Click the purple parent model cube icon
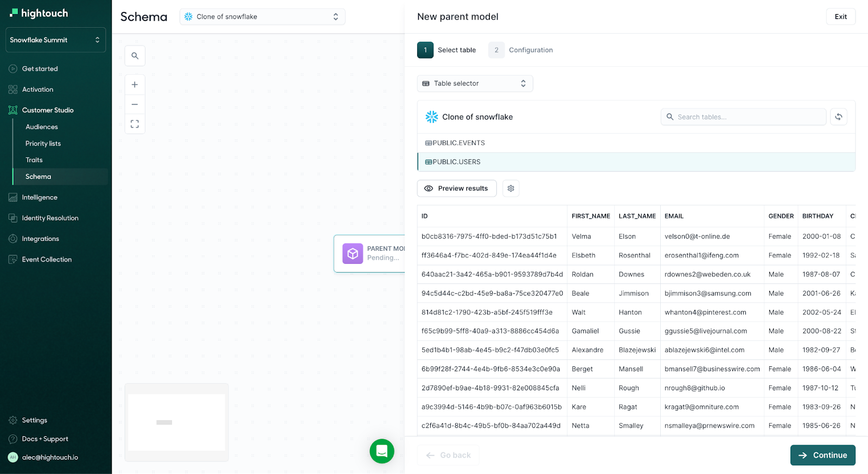868x474 pixels. click(353, 254)
